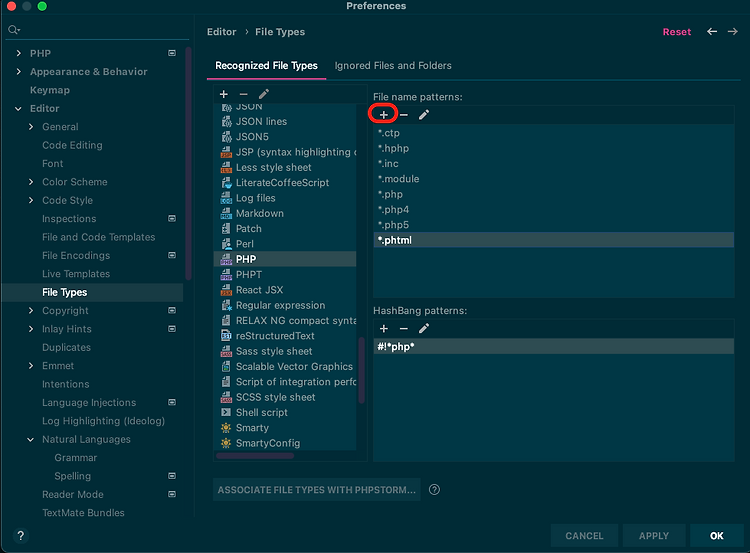Expand the General settings node

pyautogui.click(x=31, y=127)
